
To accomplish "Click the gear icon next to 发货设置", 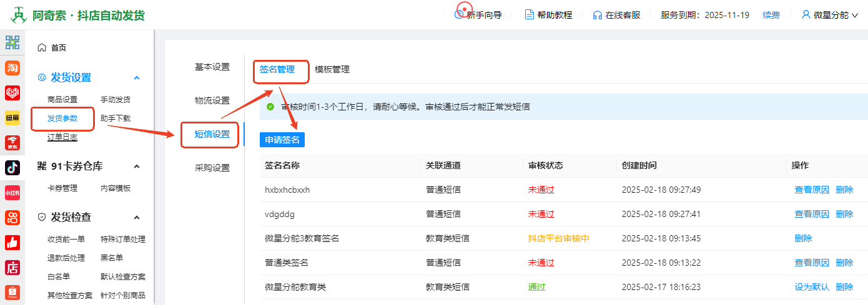I will (42, 77).
